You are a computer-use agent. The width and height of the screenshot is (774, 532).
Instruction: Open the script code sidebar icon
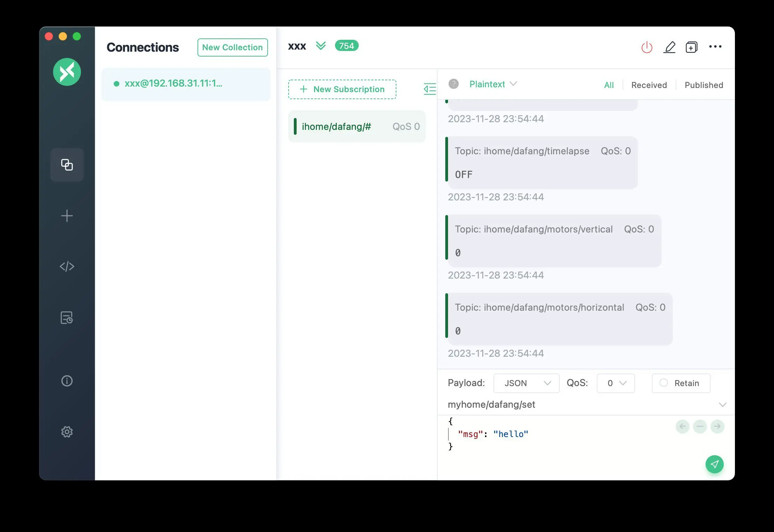click(x=67, y=266)
